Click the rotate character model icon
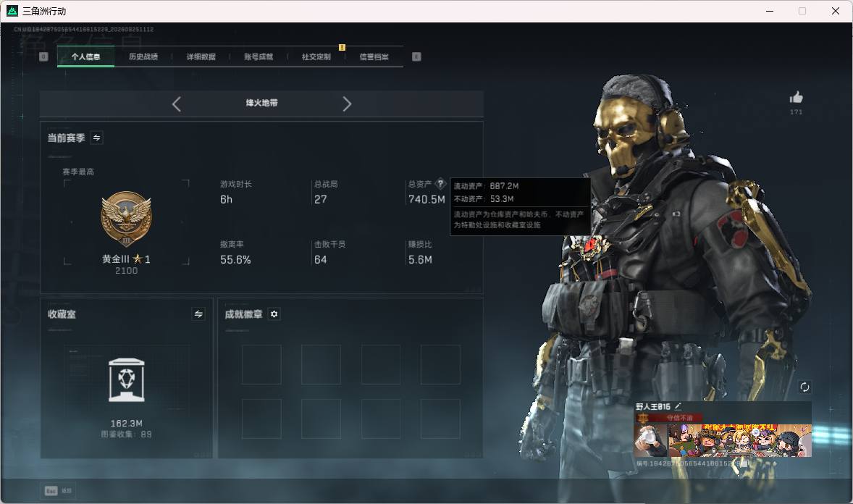The image size is (853, 504). (x=804, y=387)
